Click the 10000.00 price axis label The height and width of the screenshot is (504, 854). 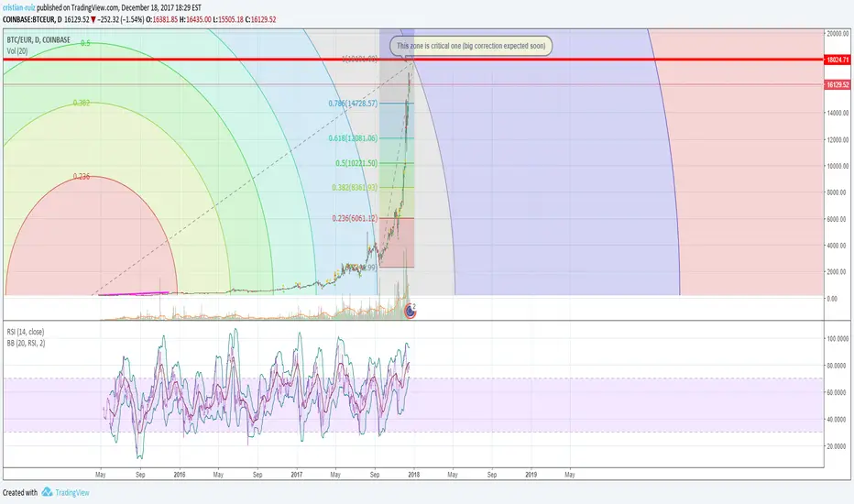click(838, 166)
